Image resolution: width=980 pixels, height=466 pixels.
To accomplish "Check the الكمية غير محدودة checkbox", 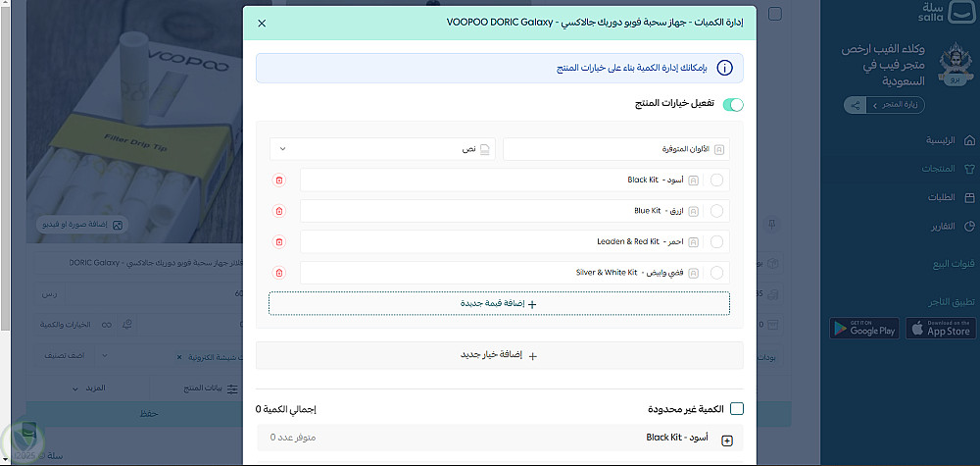I will click(x=737, y=409).
